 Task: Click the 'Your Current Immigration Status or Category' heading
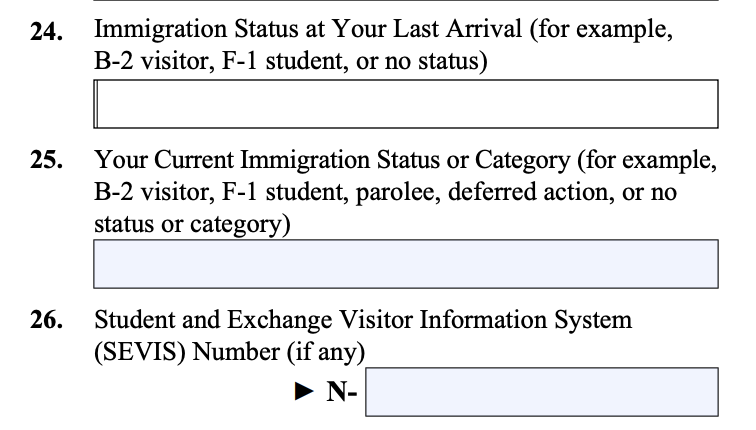pos(332,160)
